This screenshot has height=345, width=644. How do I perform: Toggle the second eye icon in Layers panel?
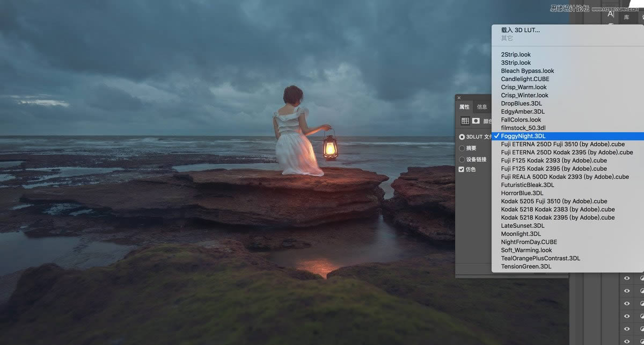point(626,291)
